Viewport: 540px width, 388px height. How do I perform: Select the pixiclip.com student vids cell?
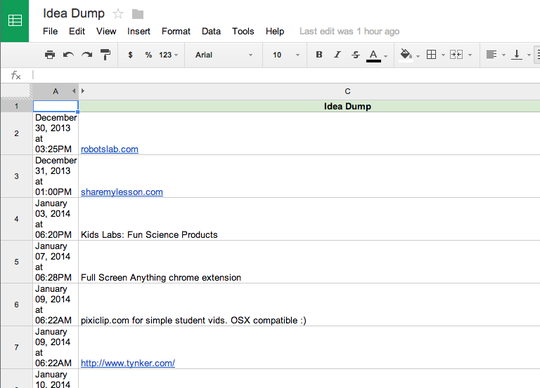(x=309, y=304)
